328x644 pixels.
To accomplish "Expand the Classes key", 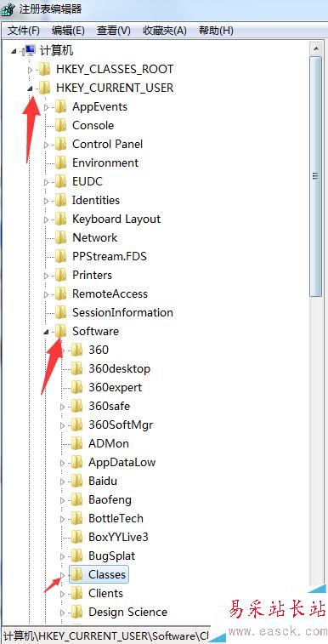I will 62,574.
